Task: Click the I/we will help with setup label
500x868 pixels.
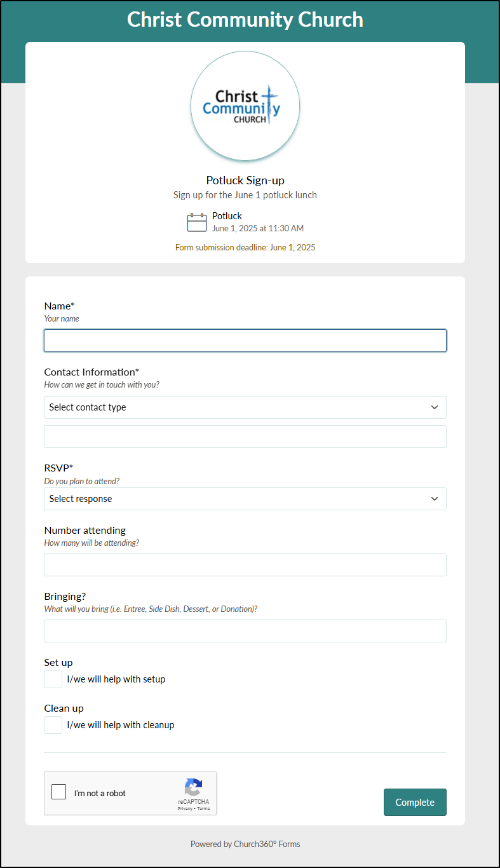Action: point(116,679)
